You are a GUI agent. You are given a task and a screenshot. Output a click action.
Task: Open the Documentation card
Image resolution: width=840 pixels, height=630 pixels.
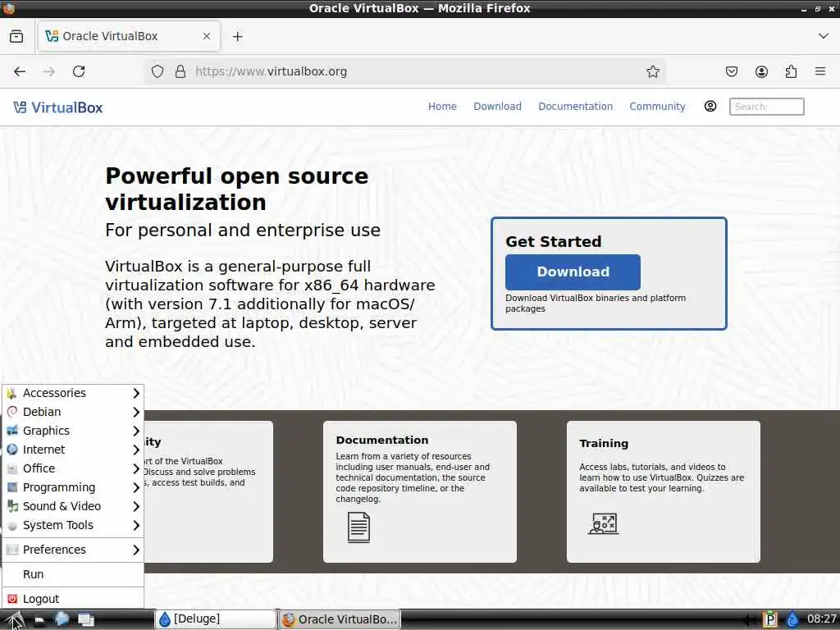(x=419, y=492)
